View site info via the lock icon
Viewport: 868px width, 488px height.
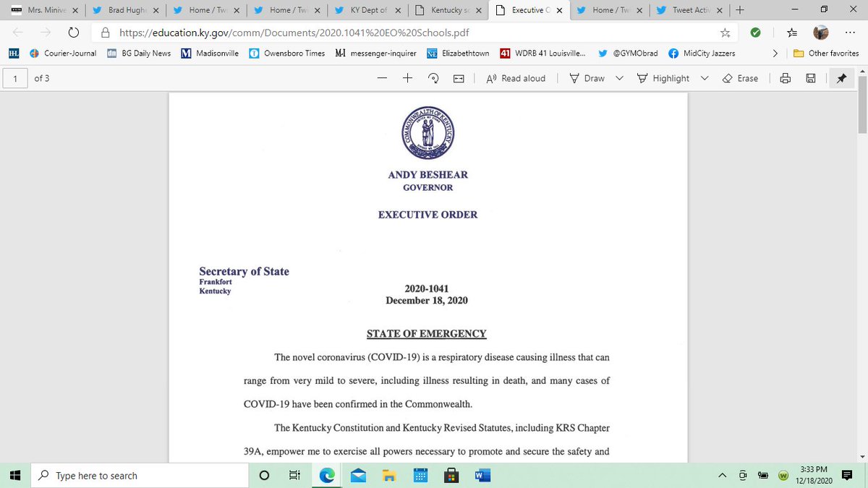(106, 33)
